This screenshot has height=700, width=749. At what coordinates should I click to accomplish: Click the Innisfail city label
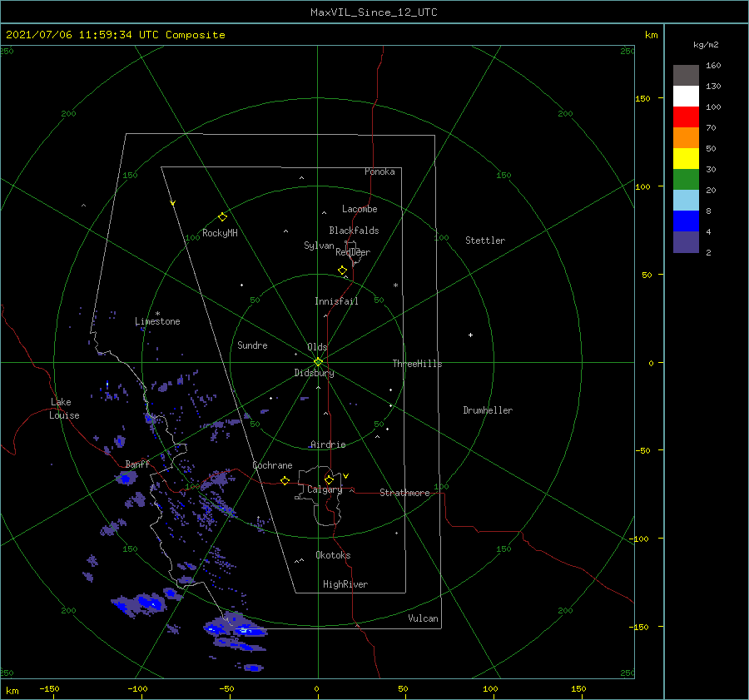(x=336, y=301)
